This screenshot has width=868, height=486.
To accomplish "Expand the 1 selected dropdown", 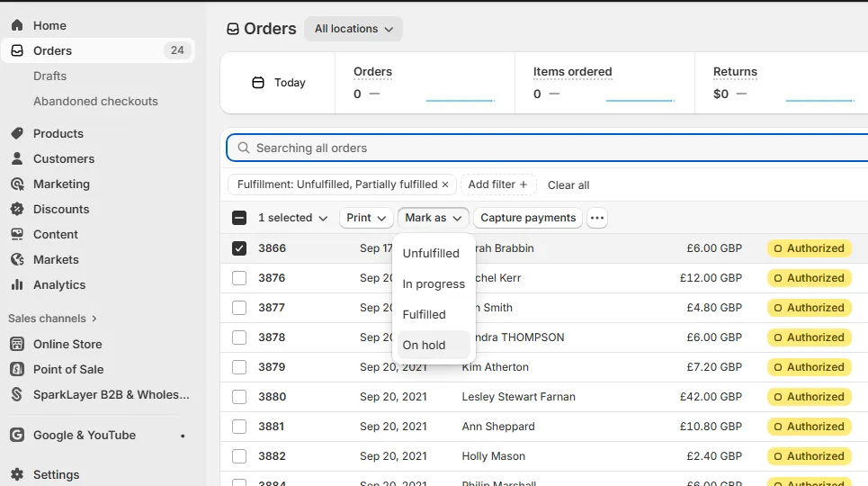I will [293, 218].
